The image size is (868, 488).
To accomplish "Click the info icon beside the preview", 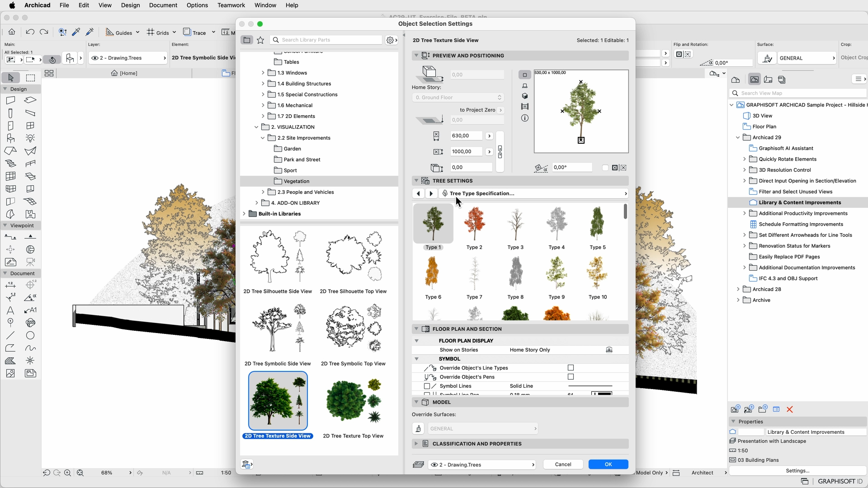I will pyautogui.click(x=524, y=118).
